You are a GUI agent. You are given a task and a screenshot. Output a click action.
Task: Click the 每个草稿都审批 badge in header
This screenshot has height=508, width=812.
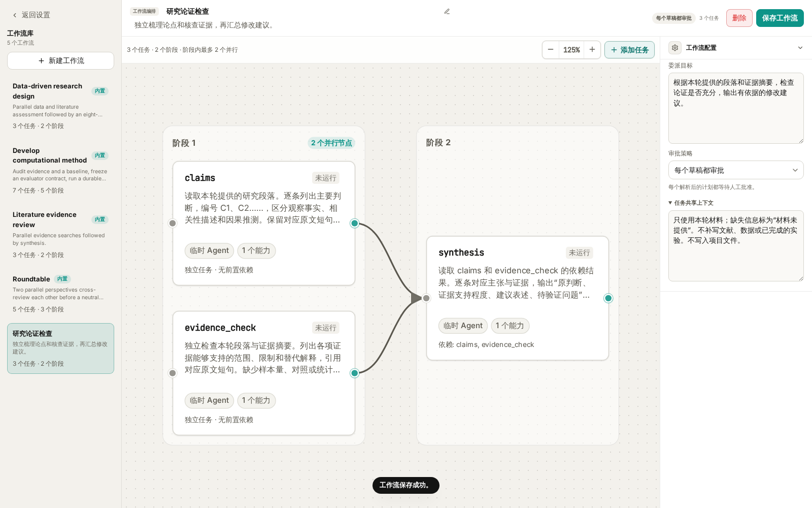pos(674,18)
